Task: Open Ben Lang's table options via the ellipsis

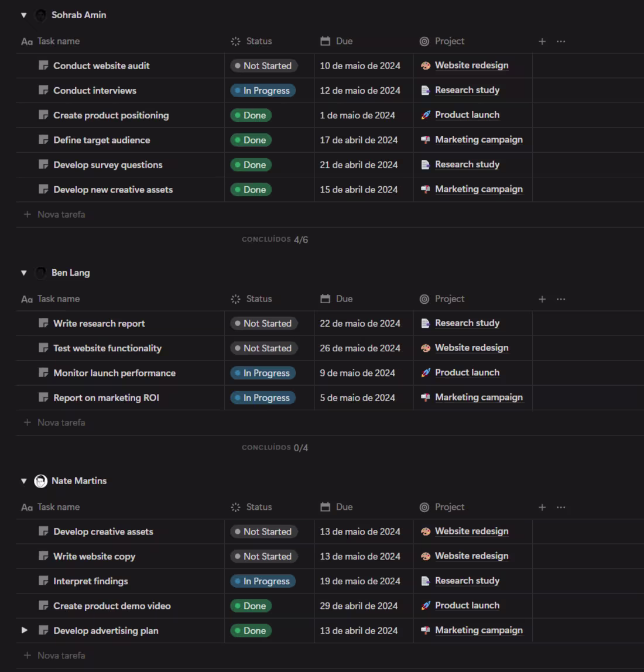Action: (561, 299)
